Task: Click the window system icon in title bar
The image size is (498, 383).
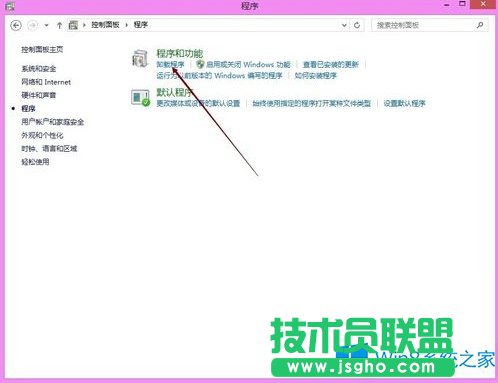Action: pos(10,6)
